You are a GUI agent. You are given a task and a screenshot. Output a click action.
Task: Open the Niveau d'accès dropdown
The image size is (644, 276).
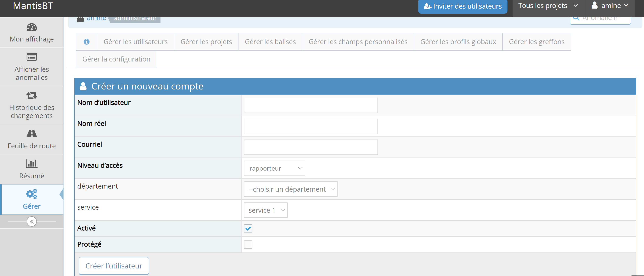coord(274,168)
